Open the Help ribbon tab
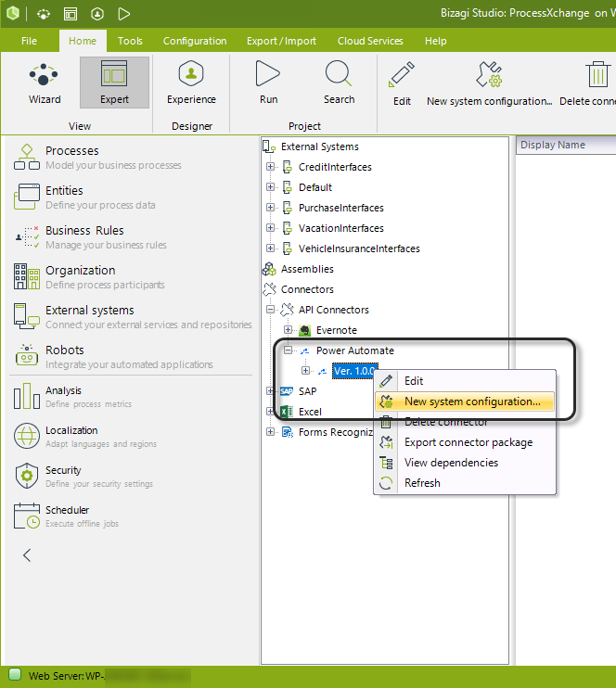This screenshot has height=688, width=616. click(435, 41)
